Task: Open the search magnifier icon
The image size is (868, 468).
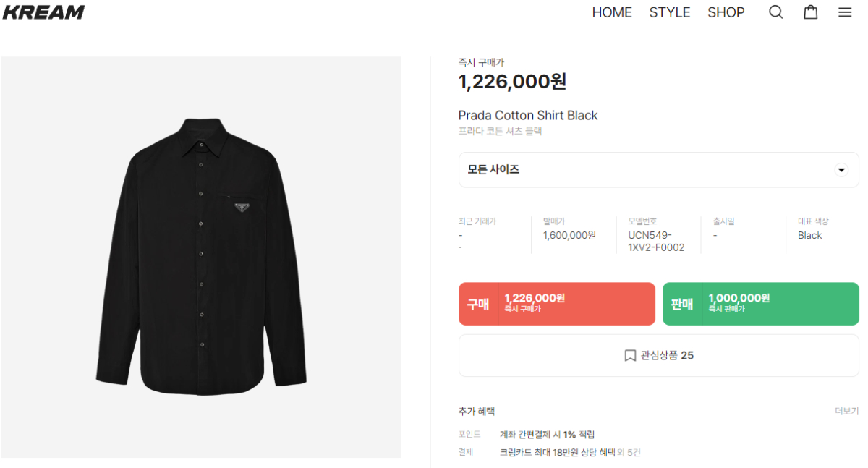Action: [x=775, y=12]
